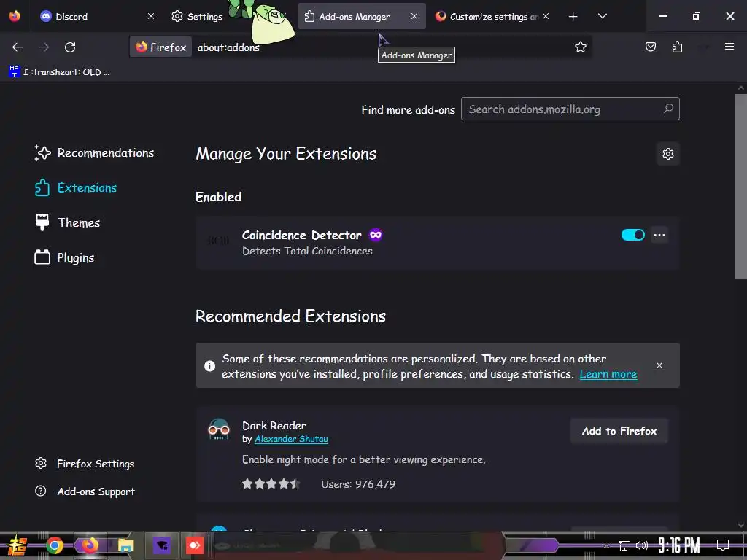Screen dimensions: 747x560
Task: Click the network tray icon
Action: click(624, 545)
